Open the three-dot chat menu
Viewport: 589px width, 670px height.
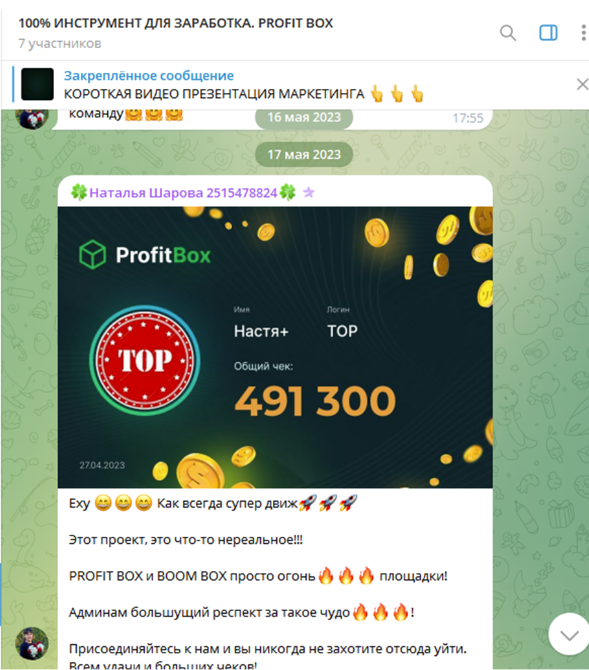coord(583,33)
